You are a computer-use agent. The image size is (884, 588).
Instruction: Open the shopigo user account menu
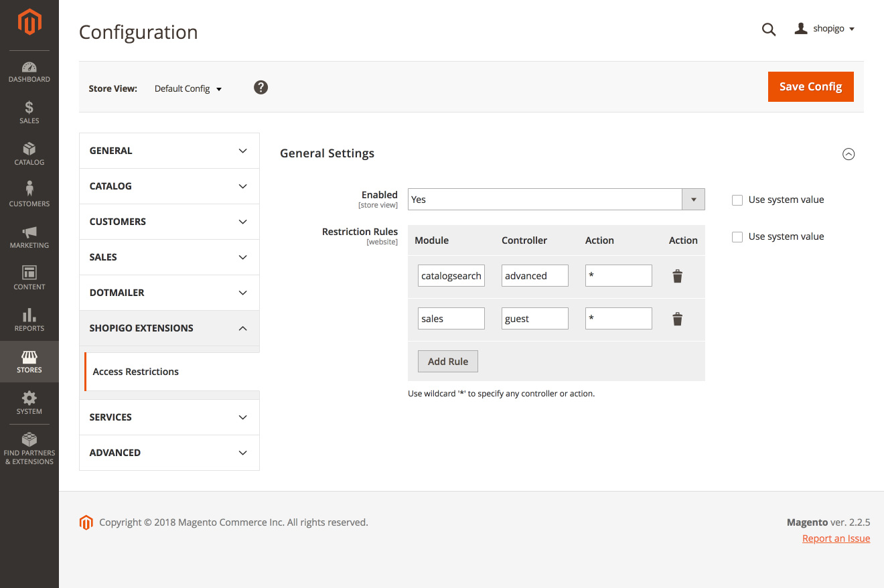pos(824,29)
